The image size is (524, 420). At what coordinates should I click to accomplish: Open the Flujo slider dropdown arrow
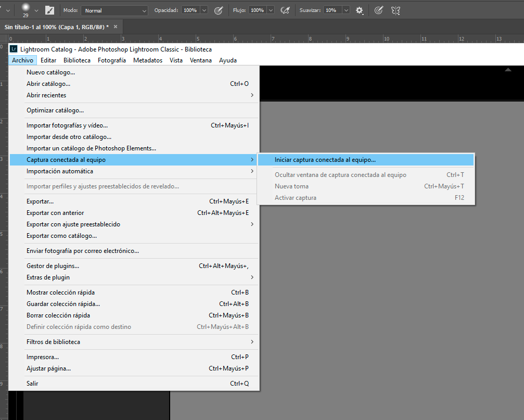271,10
